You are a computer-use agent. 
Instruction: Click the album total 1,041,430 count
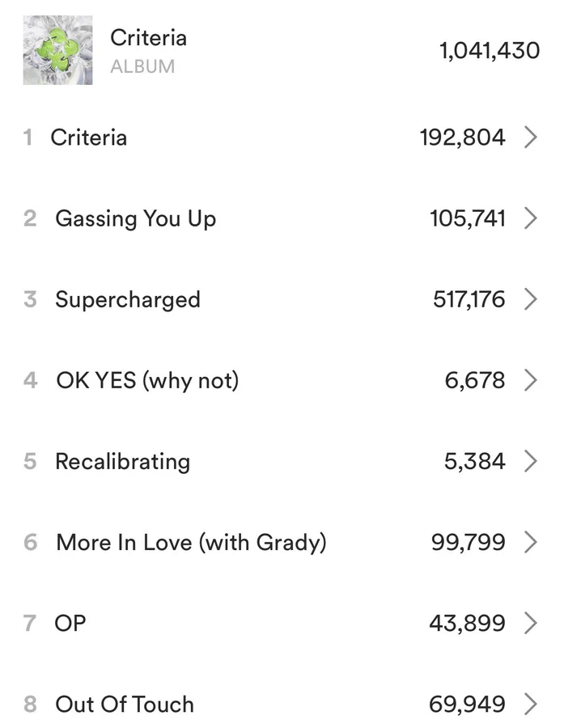490,50
